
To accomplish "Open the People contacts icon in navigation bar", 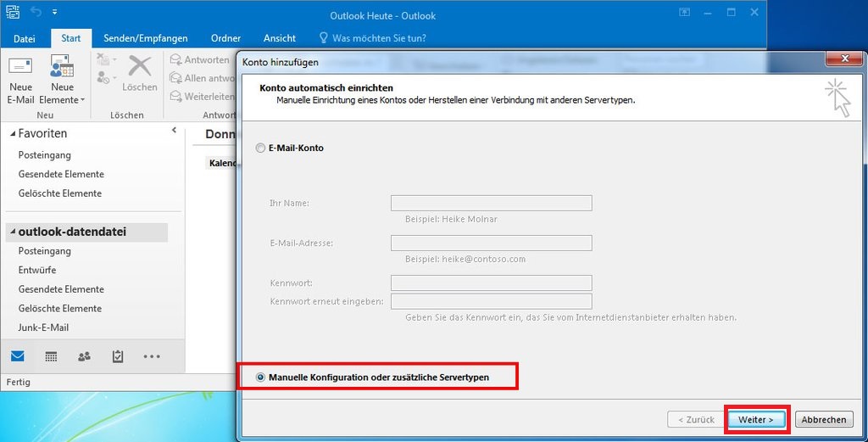I will click(84, 356).
